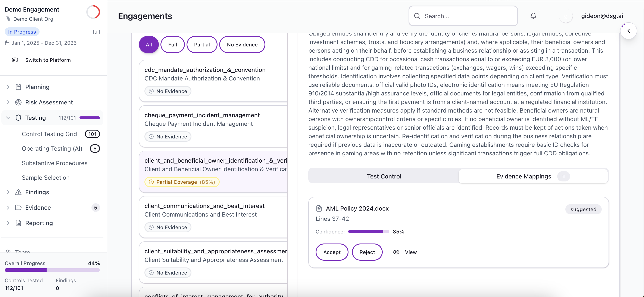Click the engagement progress ring icon
Screen dimensions: 644x297
point(93,12)
